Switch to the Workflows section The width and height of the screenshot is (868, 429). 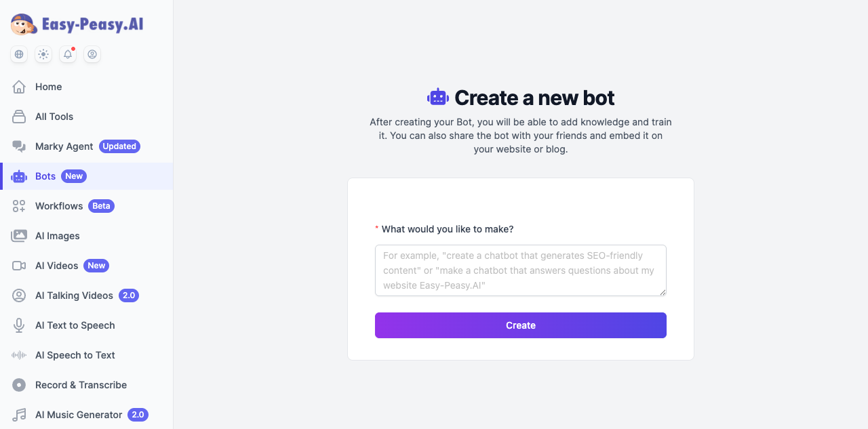click(x=59, y=206)
